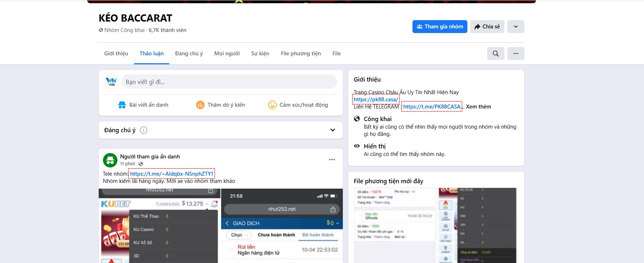Open the t.me/PK88CASA Telegram link
The image size is (644, 263).
[x=432, y=107]
